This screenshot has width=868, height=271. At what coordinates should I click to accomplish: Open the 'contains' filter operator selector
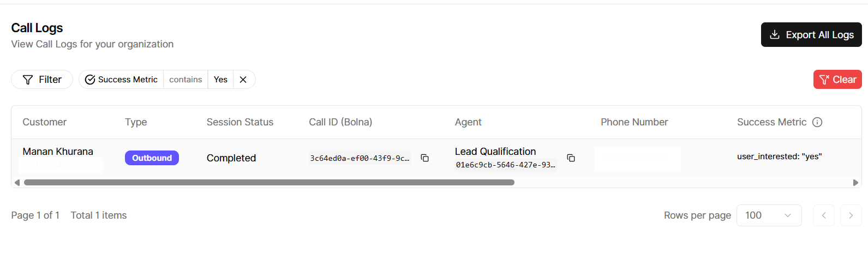click(x=185, y=80)
